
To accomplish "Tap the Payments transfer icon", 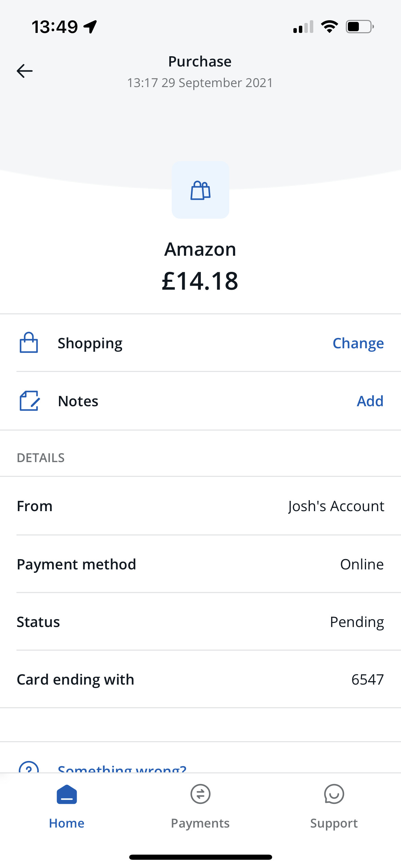I will click(x=200, y=794).
